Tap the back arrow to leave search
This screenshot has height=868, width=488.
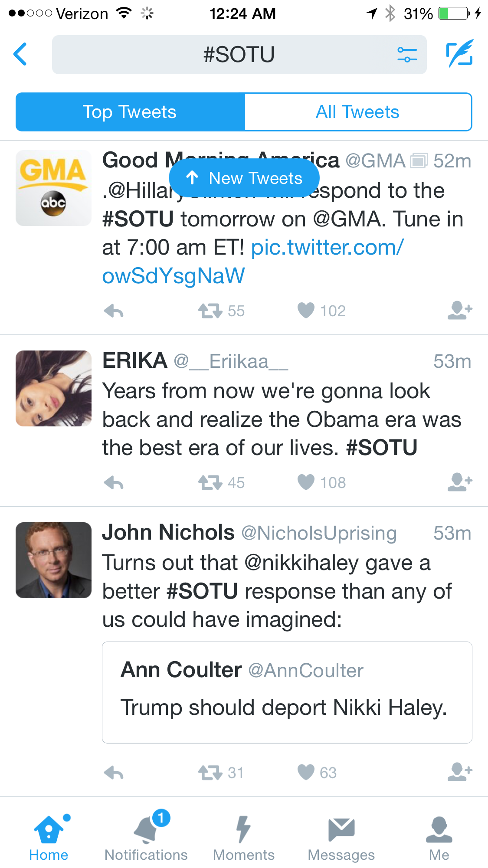coord(20,54)
